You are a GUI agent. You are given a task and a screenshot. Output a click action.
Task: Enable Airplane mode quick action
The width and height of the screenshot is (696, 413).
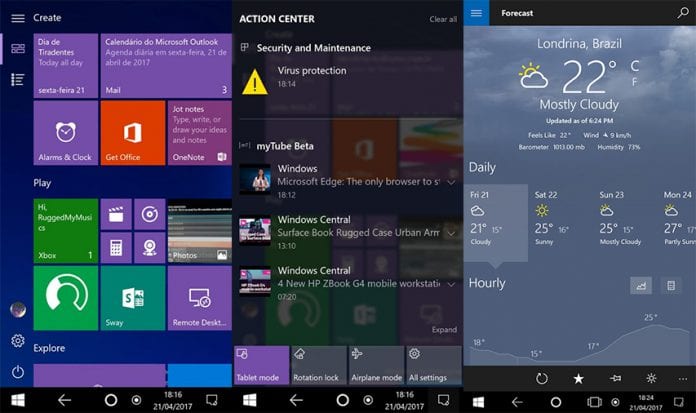coord(376,365)
